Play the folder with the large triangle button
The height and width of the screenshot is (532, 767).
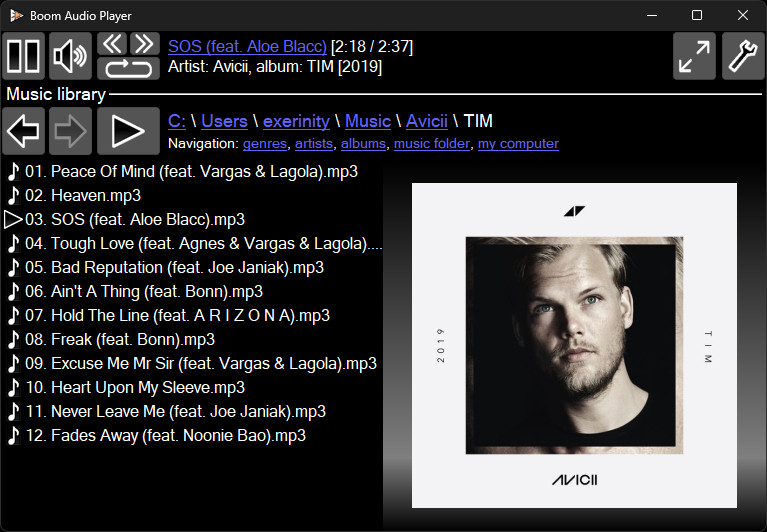[128, 131]
